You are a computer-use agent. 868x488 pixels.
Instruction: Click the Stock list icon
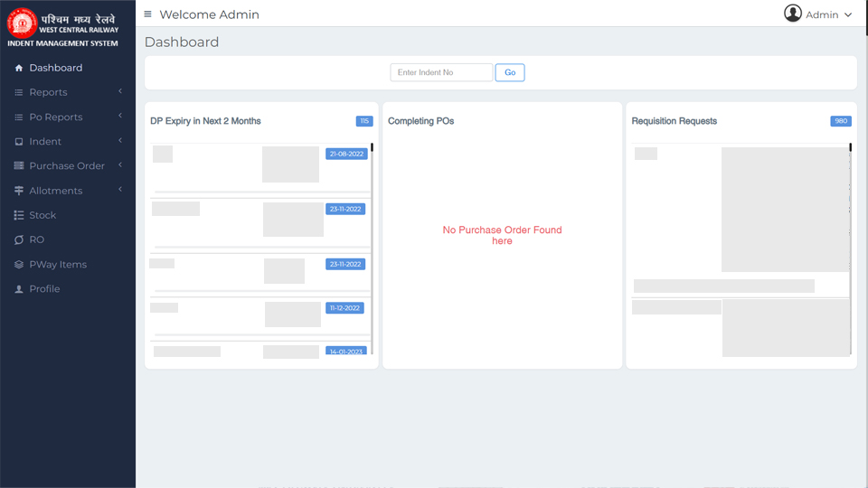click(x=19, y=215)
